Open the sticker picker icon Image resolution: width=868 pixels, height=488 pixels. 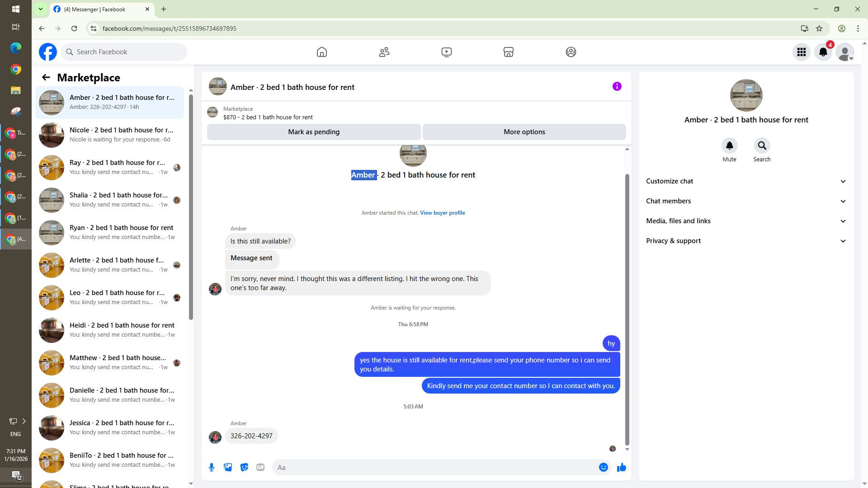244,468
